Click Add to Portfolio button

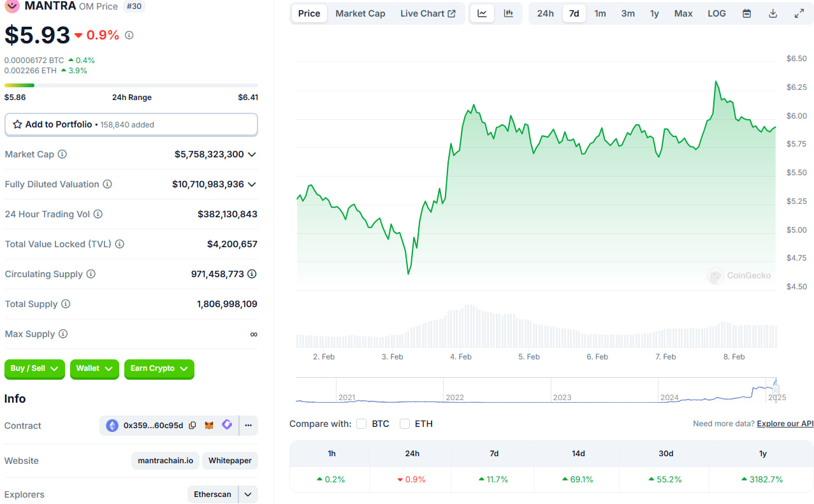point(131,124)
